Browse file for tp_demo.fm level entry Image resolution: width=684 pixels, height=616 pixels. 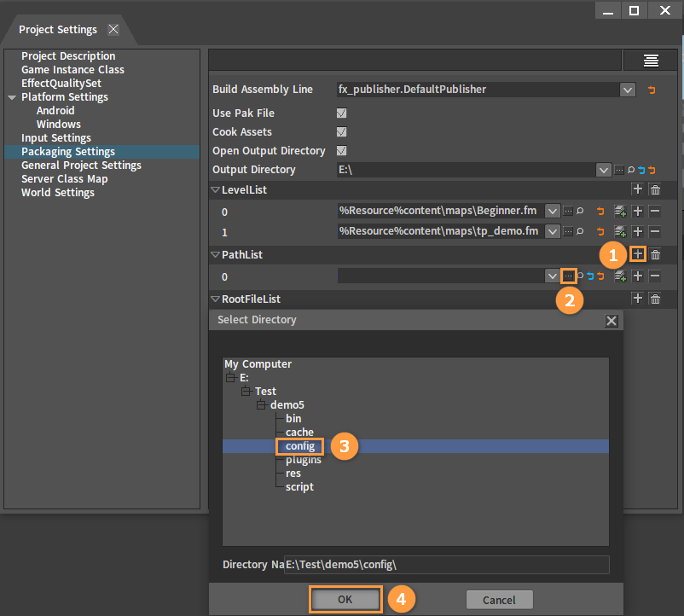click(568, 231)
